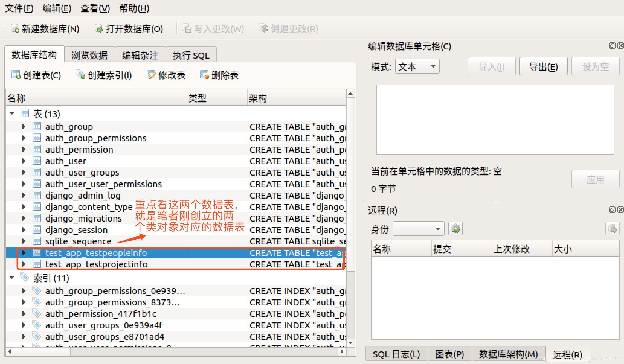Expand the auth_permission table node
Viewport: 624px width, 364px height.
pos(24,149)
